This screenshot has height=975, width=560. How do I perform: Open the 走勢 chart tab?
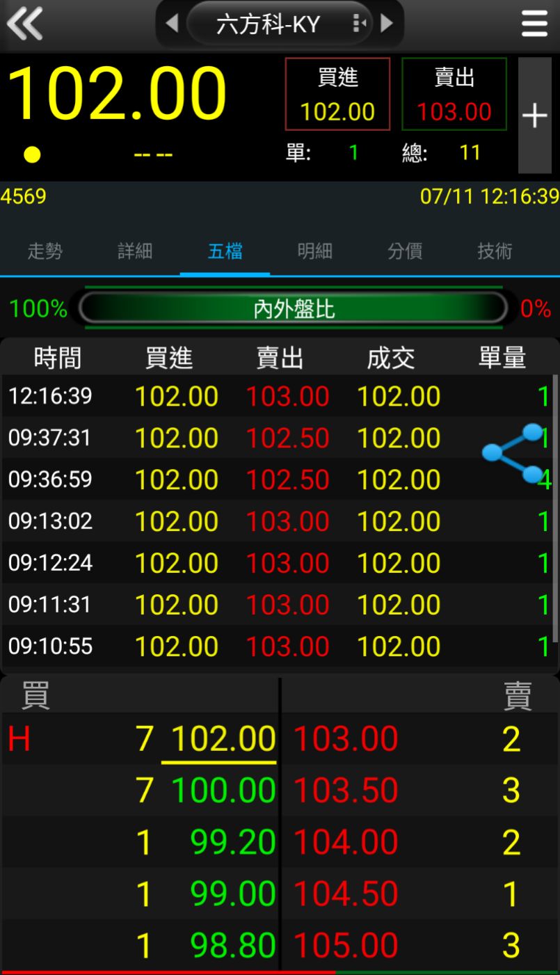pos(45,251)
